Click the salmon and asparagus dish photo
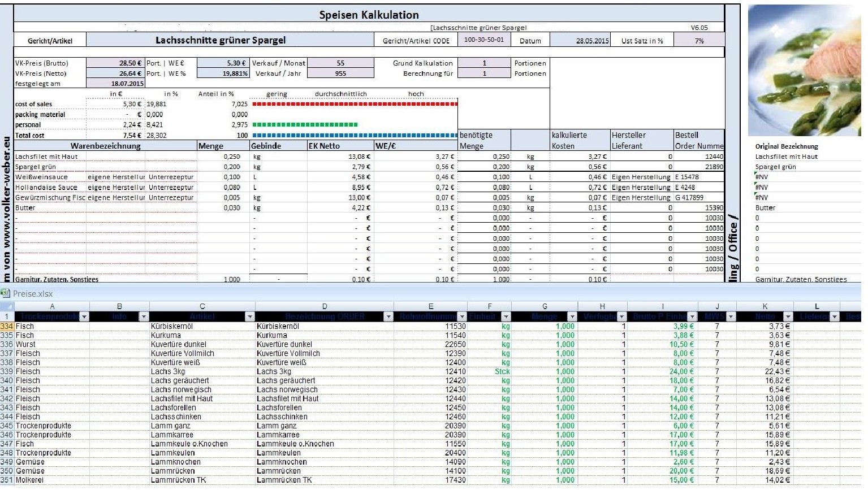Image resolution: width=868 pixels, height=490 pixels. (804, 71)
